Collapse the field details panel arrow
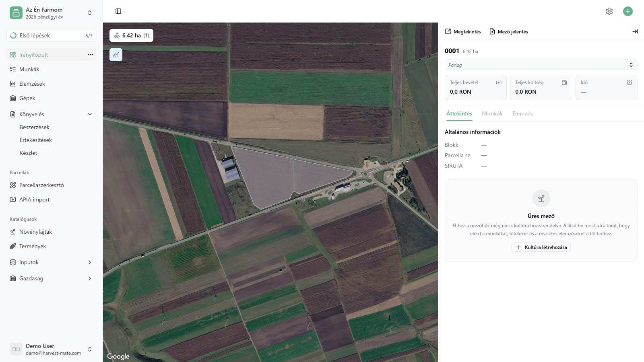The image size is (644, 362). point(635,31)
